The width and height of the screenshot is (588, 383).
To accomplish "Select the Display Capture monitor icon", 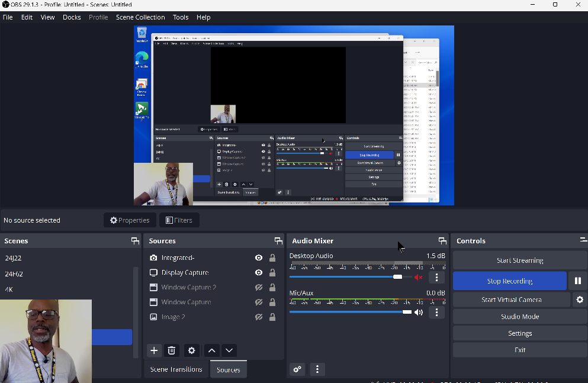I will [153, 272].
